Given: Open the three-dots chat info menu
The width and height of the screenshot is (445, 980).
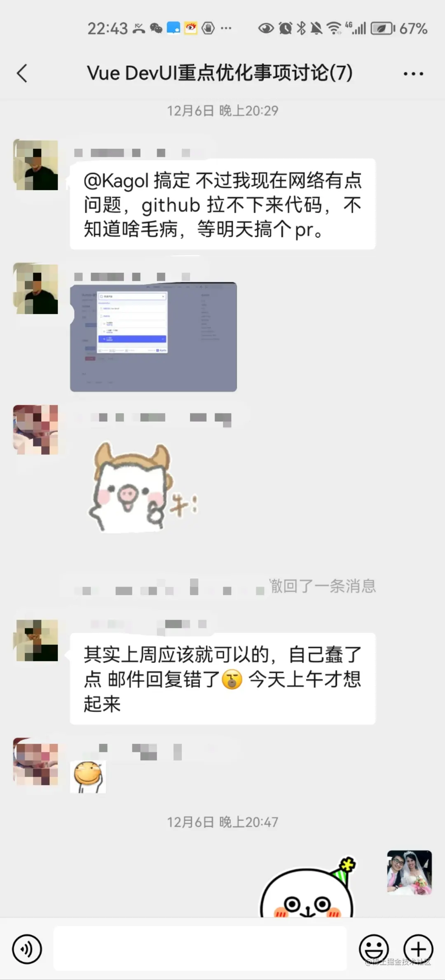Looking at the screenshot, I should point(413,74).
